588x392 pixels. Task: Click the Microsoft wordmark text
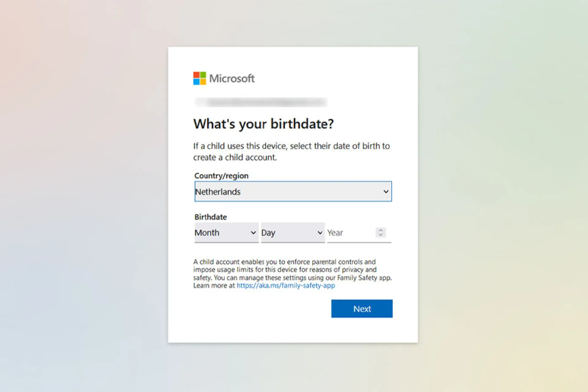pos(232,79)
